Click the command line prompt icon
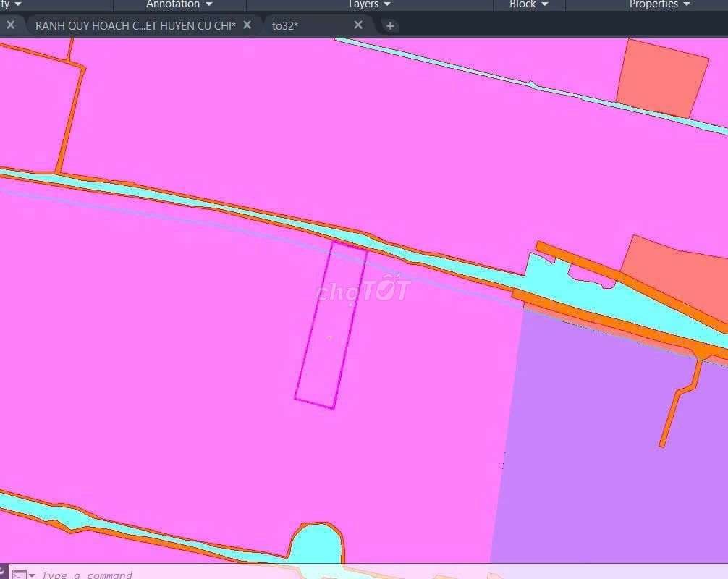 pyautogui.click(x=19, y=575)
